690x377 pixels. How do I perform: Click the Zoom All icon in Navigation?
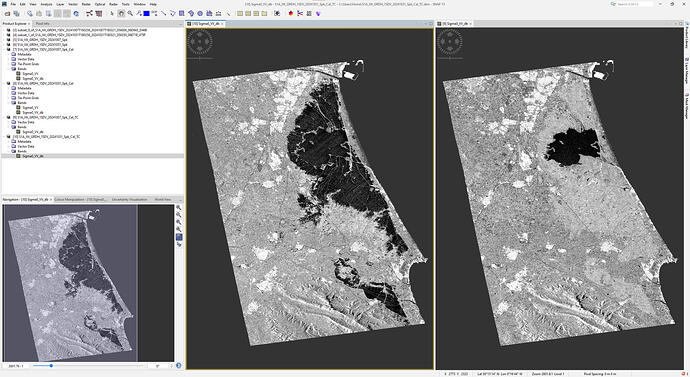click(179, 230)
